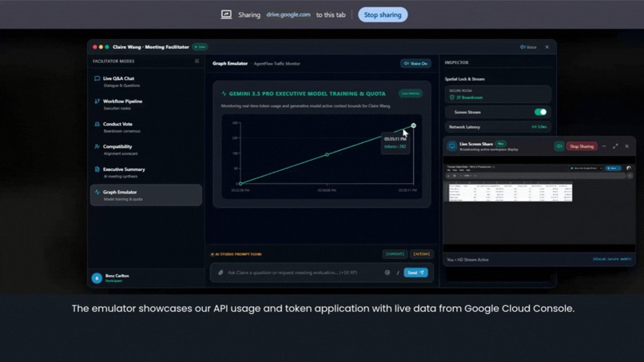Close the Meeting Facilitator with the X icon

coord(547,47)
